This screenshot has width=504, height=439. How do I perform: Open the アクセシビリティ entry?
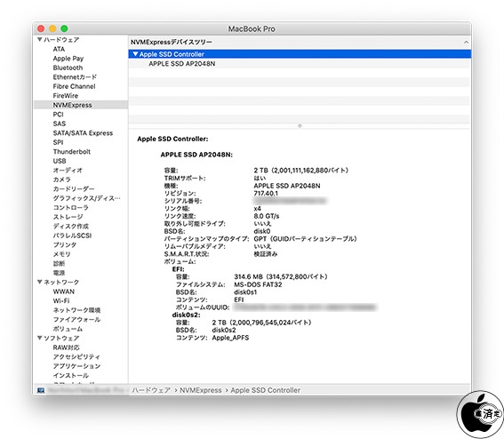click(x=76, y=356)
